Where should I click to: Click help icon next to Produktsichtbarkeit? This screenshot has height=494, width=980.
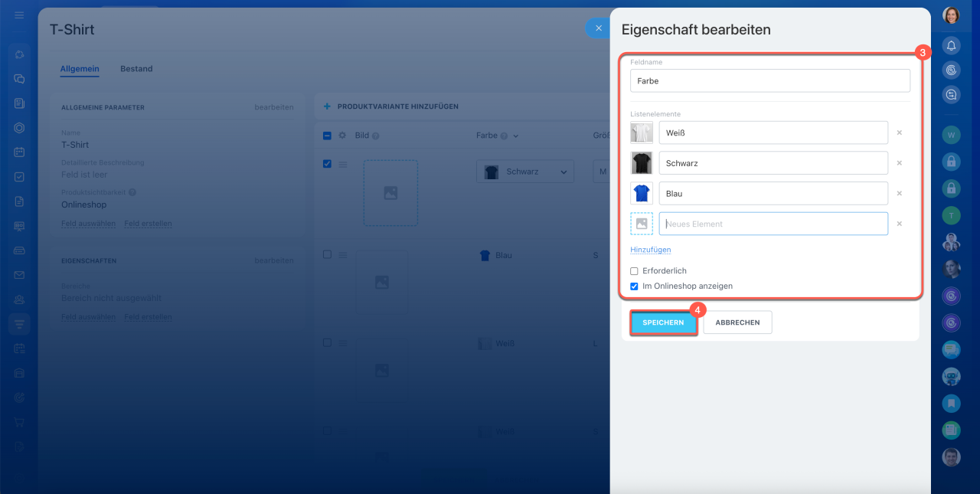click(132, 193)
